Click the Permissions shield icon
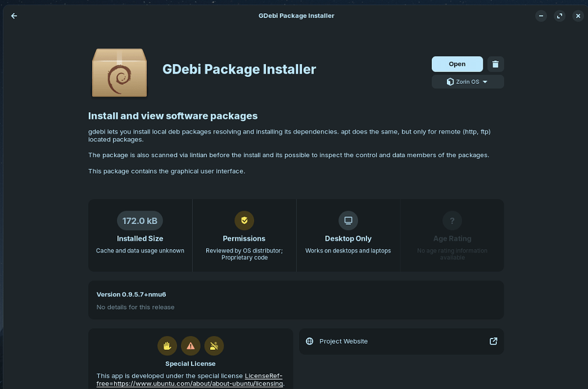 244,220
